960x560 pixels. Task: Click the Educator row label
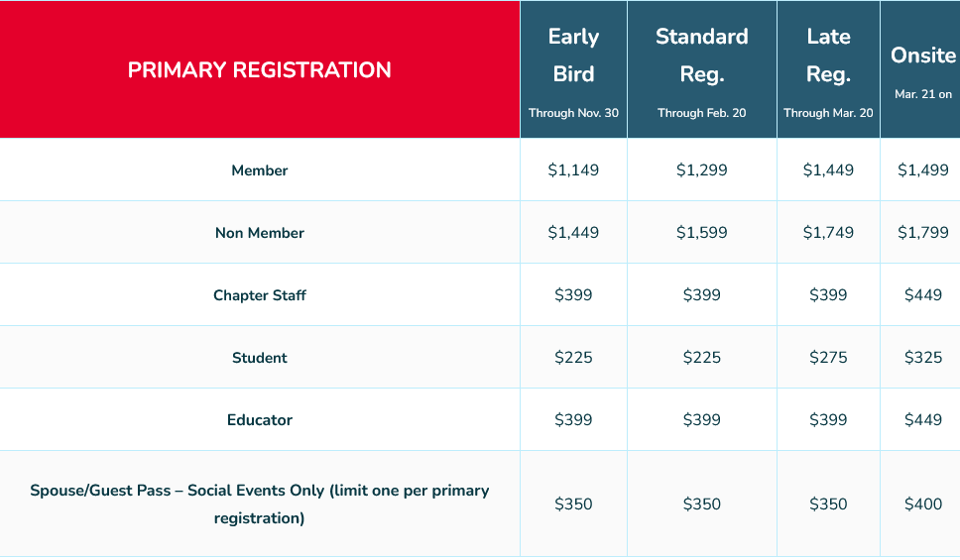coord(260,420)
